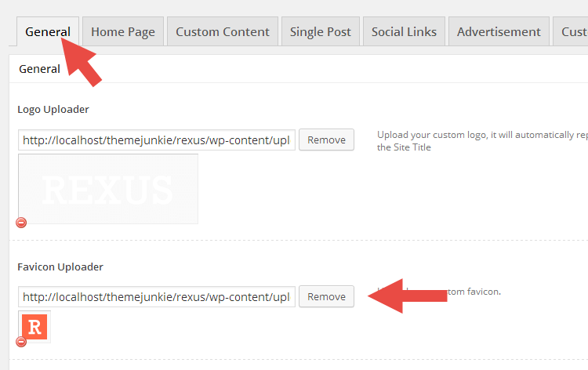This screenshot has width=588, height=370.
Task: Click the Favicon Uploader label
Action: (60, 267)
